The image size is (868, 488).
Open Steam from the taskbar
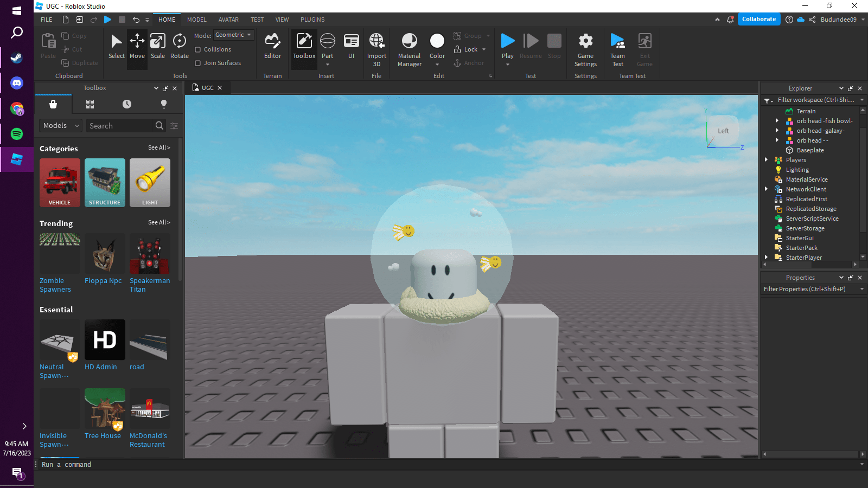(x=17, y=57)
